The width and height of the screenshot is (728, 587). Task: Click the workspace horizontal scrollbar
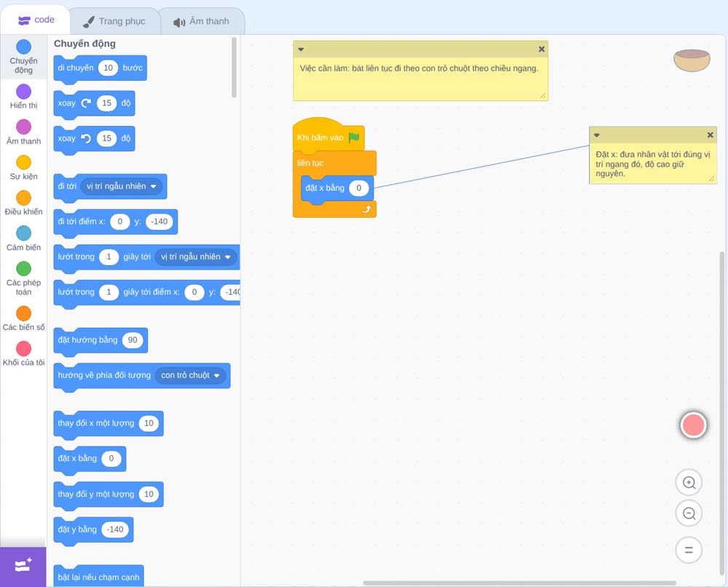[x=519, y=583]
